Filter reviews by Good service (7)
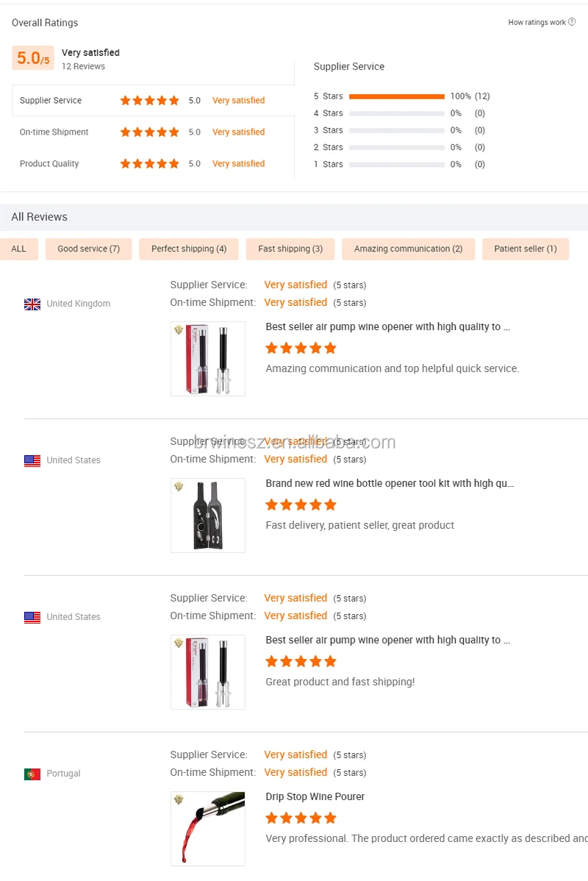 click(x=88, y=249)
